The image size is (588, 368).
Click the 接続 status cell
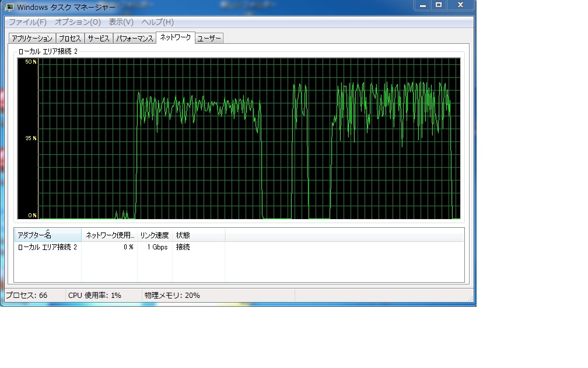coord(183,247)
